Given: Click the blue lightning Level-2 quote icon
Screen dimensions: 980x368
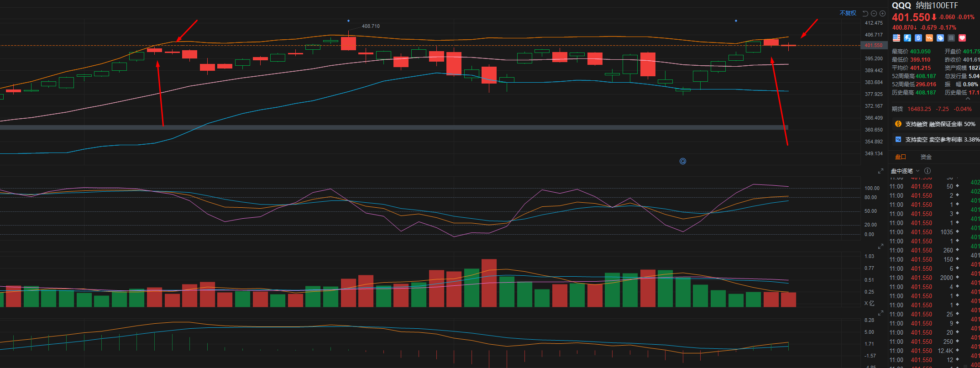Looking at the screenshot, I should click(907, 38).
